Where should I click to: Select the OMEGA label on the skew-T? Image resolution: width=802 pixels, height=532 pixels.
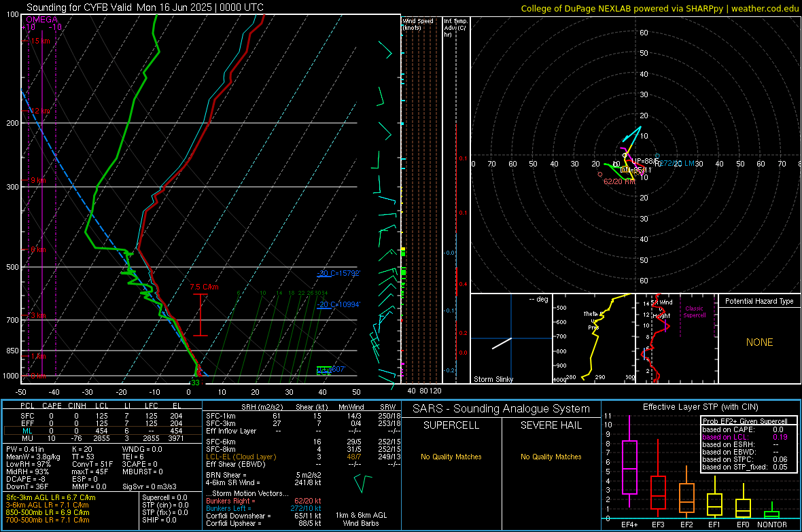[41, 20]
